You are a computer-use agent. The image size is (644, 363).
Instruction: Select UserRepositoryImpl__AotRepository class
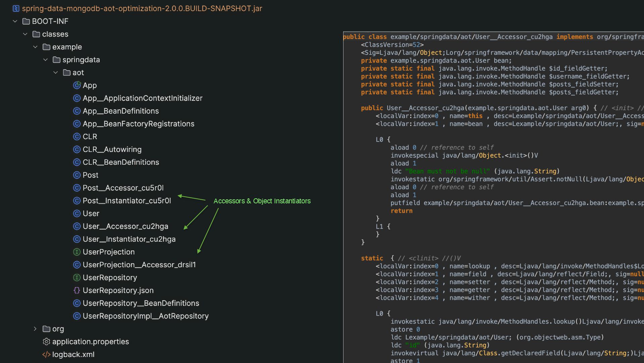(x=145, y=316)
